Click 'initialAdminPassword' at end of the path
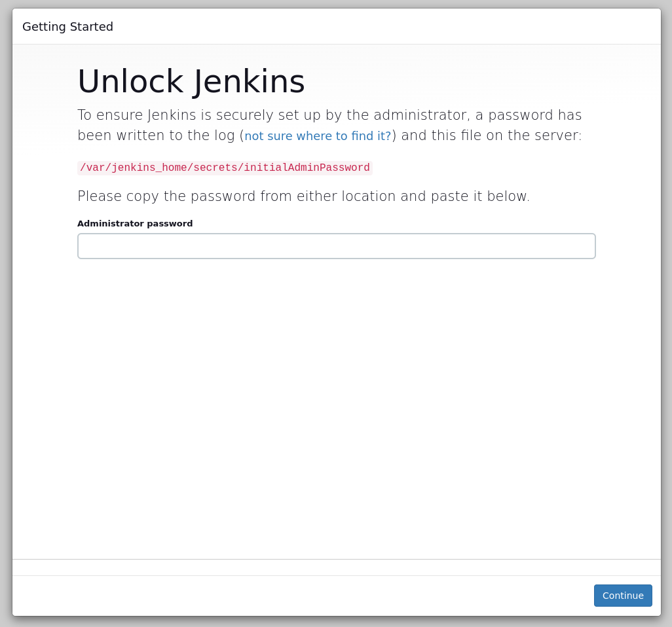672x627 pixels. click(307, 168)
